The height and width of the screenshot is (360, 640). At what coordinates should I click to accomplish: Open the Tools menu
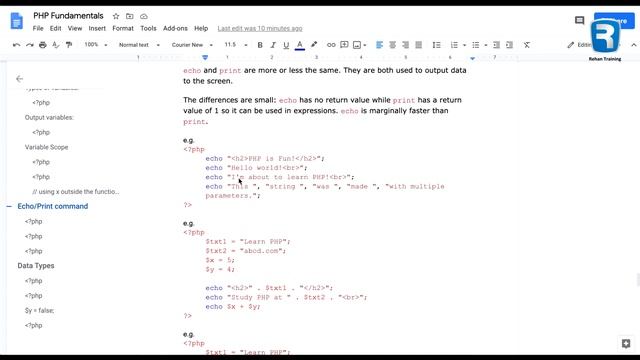(x=148, y=28)
